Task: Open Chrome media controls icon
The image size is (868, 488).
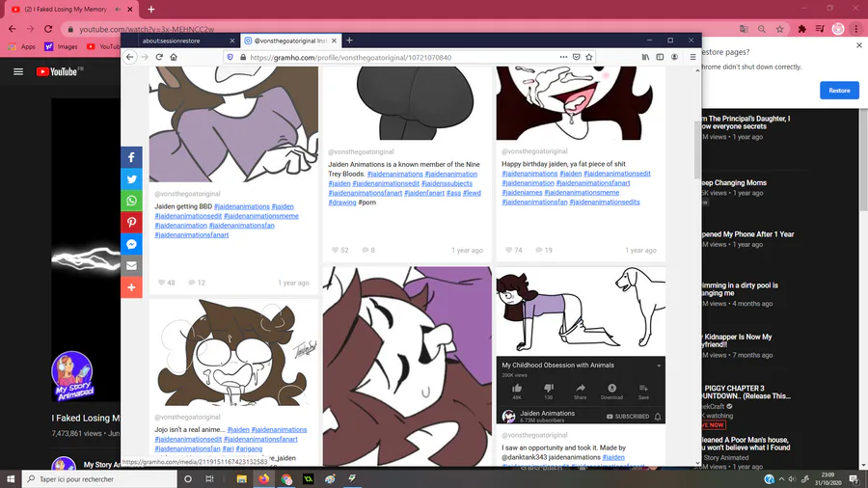Action: click(x=820, y=29)
